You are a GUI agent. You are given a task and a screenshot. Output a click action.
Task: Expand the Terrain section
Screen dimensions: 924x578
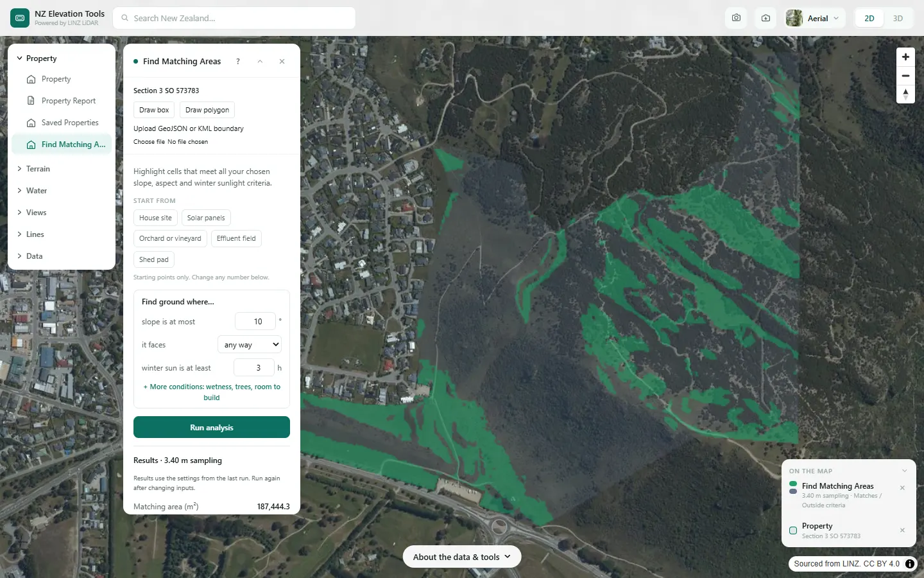tap(62, 169)
